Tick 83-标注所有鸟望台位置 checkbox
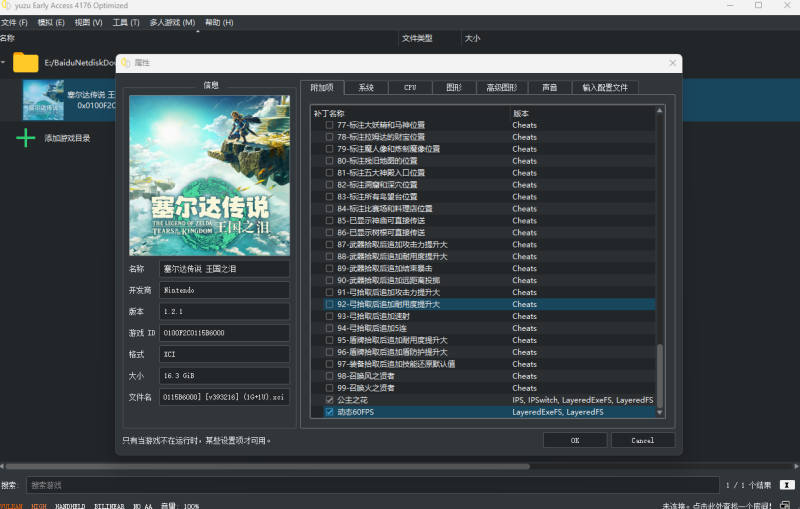800x509 pixels. (329, 196)
